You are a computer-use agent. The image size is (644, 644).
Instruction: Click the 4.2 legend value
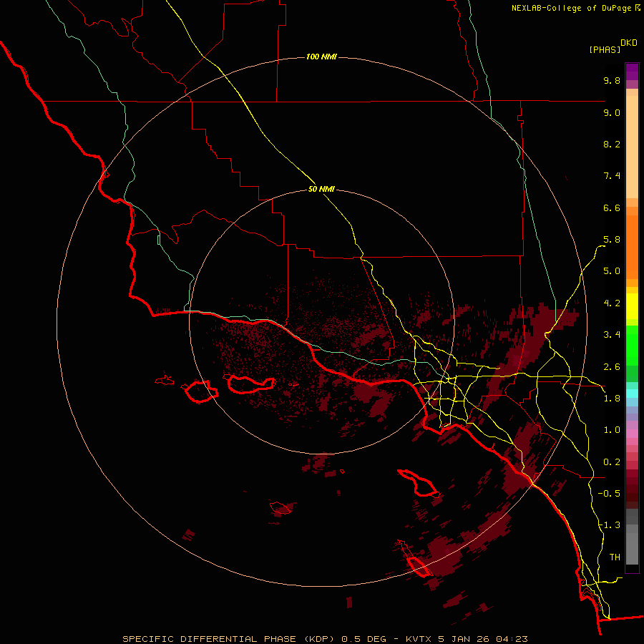pos(612,303)
